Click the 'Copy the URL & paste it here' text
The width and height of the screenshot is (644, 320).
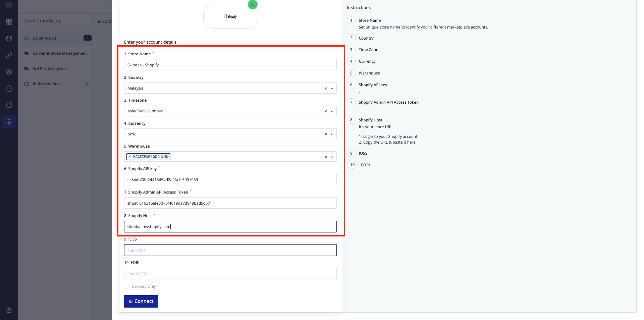389,142
